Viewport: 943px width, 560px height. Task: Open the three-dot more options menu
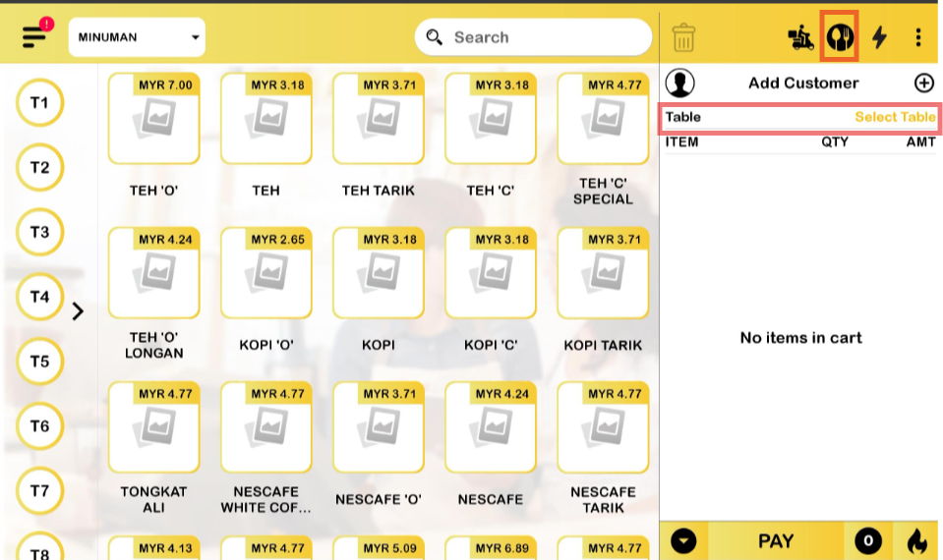[918, 37]
